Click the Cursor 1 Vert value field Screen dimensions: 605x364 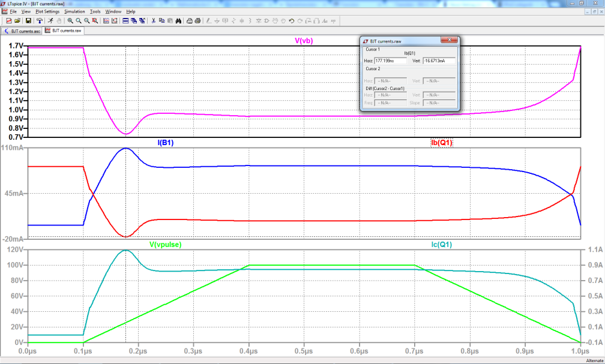pyautogui.click(x=438, y=61)
